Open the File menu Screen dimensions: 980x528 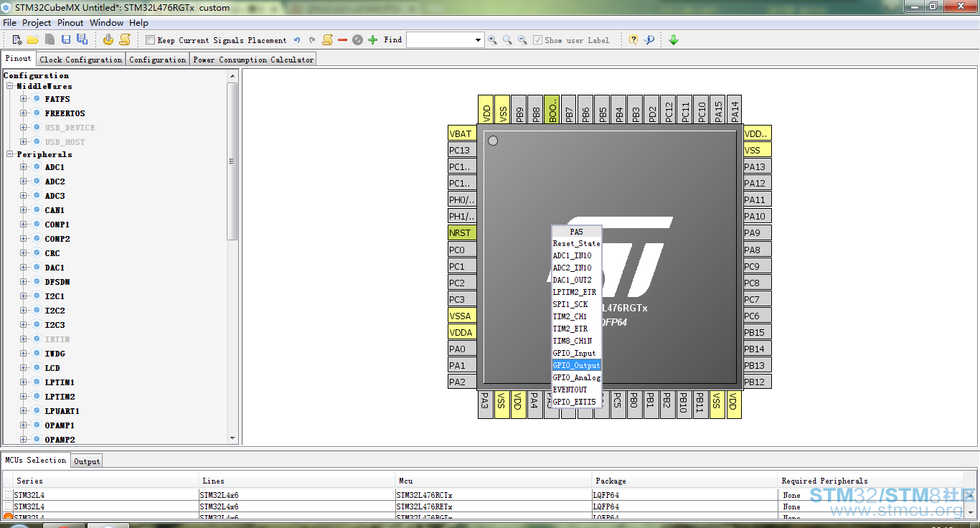click(x=9, y=23)
